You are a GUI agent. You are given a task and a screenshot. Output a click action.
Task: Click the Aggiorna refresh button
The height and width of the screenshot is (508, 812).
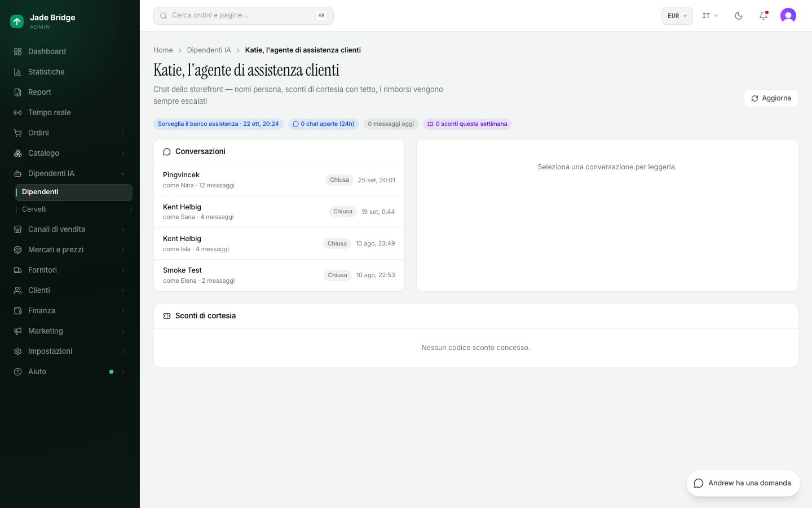771,98
